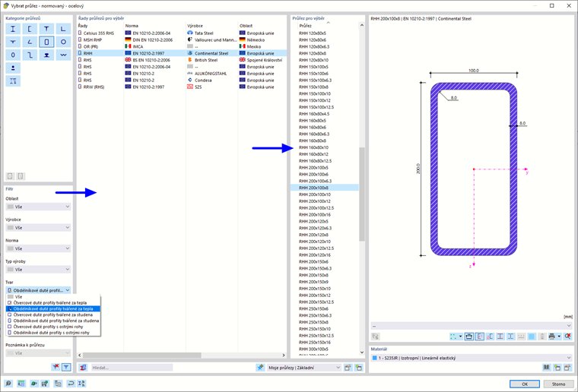This screenshot has width=578, height=392.
Task: Click the print icon under the section preview
Action: (x=552, y=337)
